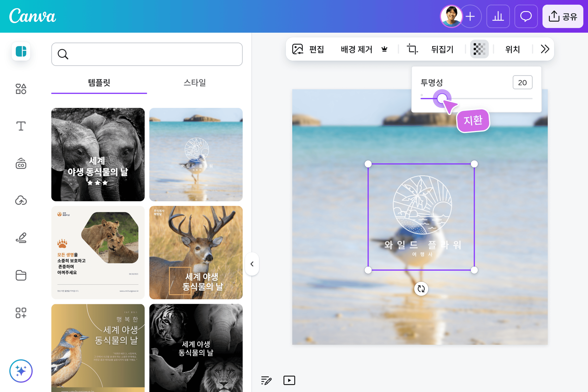Select the tiger and lion dark template
Viewport: 588px width, 392px height.
click(196, 348)
